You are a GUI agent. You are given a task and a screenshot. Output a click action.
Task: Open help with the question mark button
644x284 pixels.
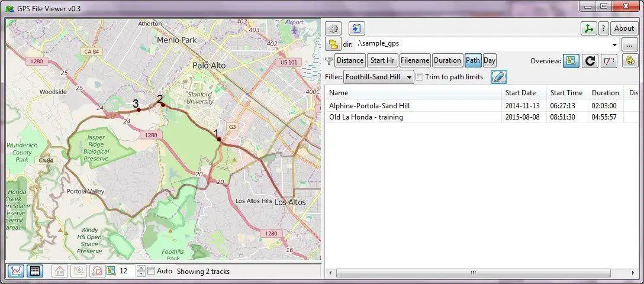[x=603, y=28]
